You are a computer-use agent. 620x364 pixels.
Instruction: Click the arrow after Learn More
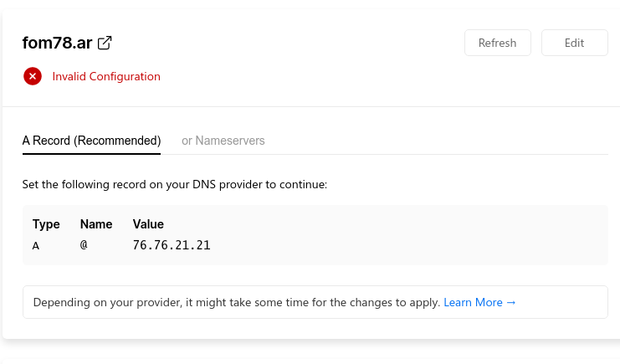click(x=511, y=302)
